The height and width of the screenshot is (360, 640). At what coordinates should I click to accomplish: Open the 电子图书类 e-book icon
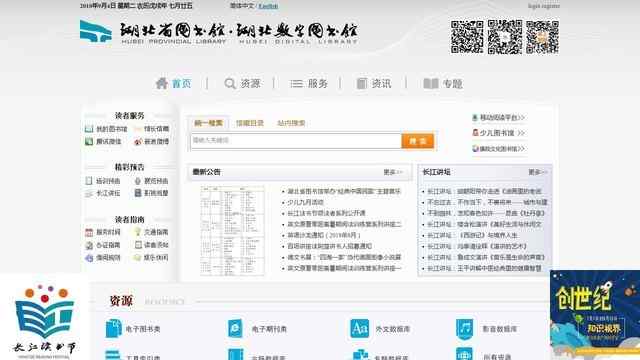tap(113, 328)
